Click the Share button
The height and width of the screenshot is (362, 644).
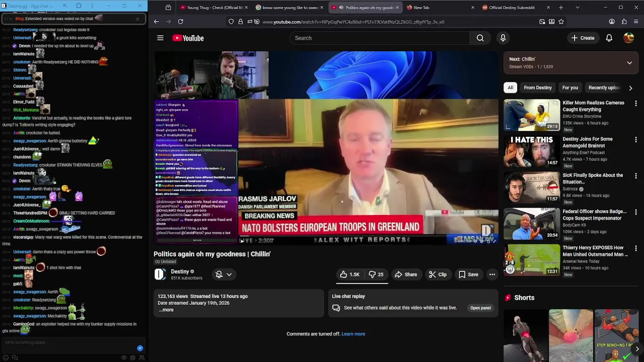[x=406, y=275]
